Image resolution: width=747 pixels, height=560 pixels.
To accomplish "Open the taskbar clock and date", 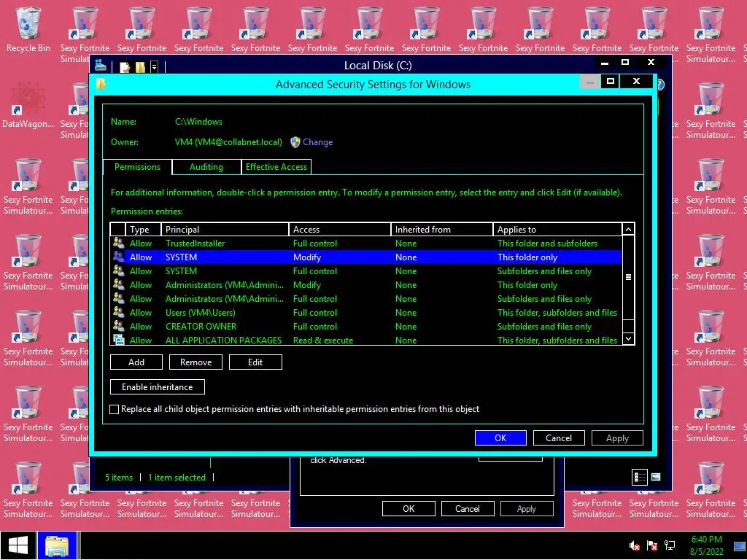I will point(706,545).
